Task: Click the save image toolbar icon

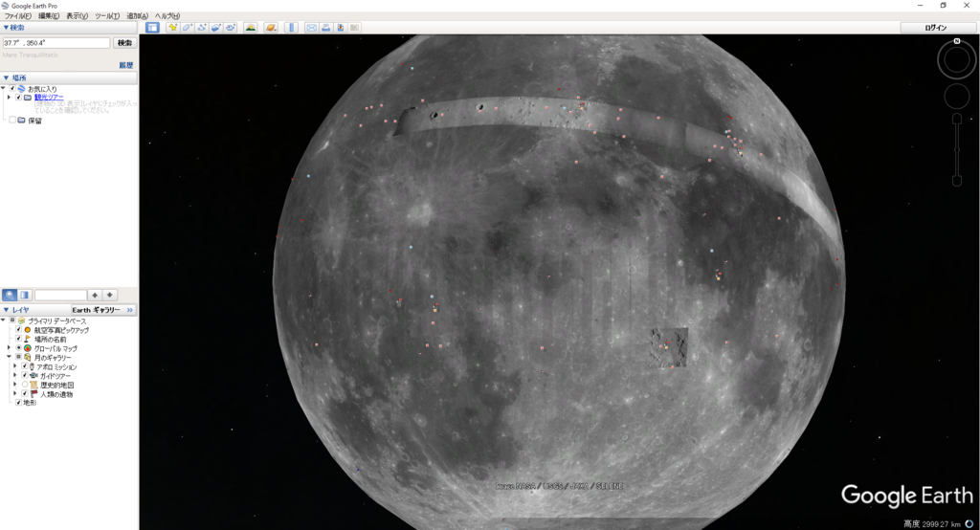Action: coord(340,28)
